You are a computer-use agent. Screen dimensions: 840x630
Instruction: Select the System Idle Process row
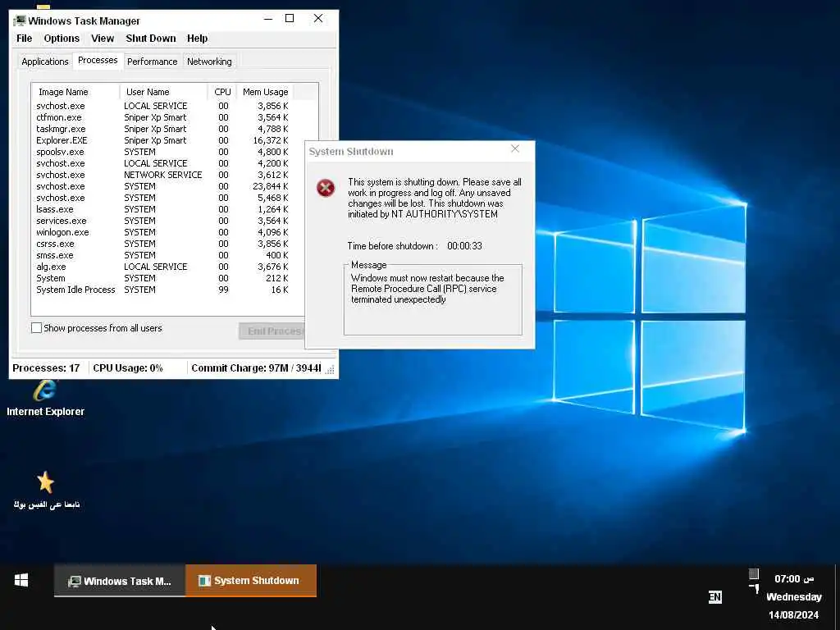(162, 290)
